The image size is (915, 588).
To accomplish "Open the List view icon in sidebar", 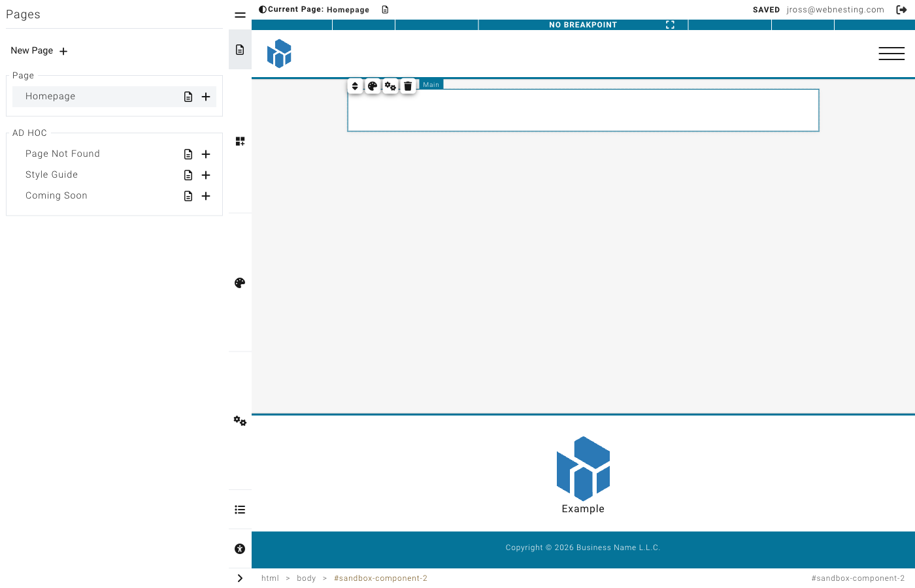I will coord(239,510).
